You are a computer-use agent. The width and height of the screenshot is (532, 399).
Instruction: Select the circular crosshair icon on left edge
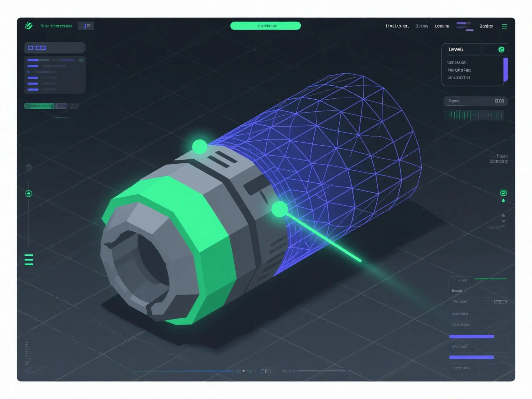pyautogui.click(x=29, y=194)
